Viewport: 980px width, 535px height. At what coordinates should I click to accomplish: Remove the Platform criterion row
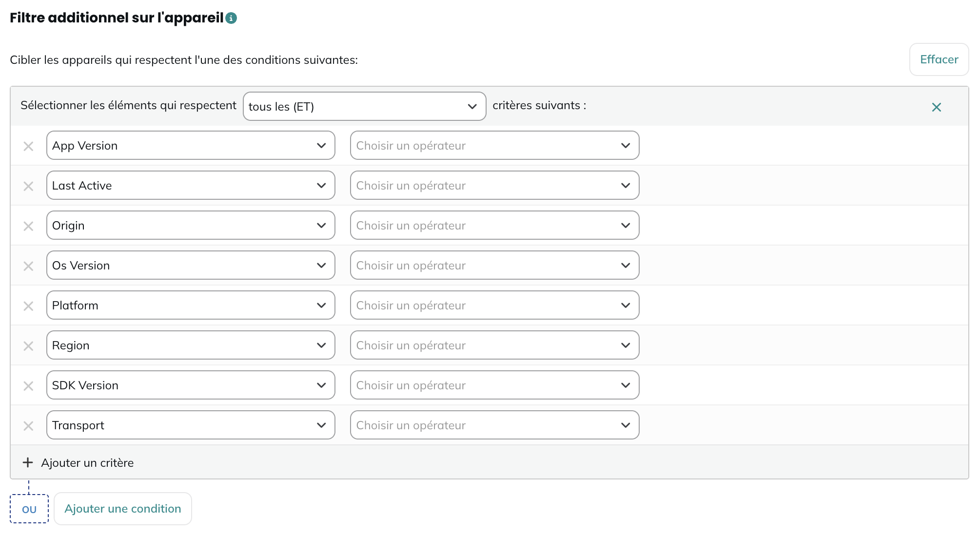[28, 306]
